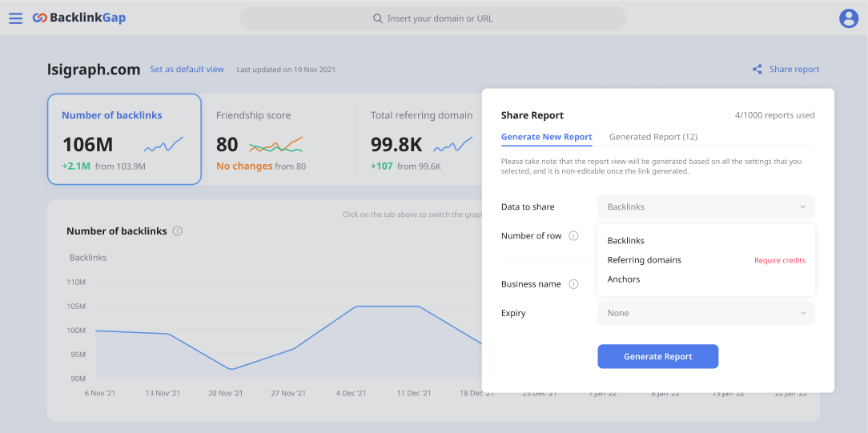The height and width of the screenshot is (433, 868).
Task: Click the Backlinks chart series label
Action: tap(88, 258)
